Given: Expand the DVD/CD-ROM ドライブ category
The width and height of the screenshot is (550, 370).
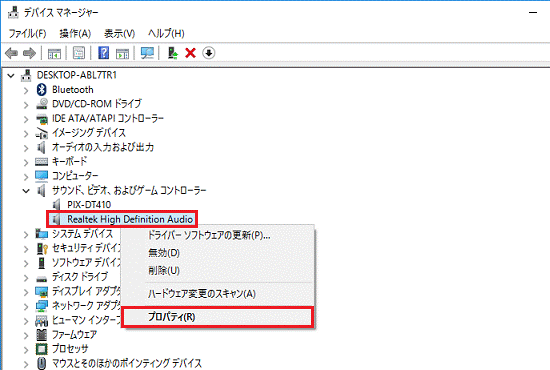Looking at the screenshot, I should (26, 105).
